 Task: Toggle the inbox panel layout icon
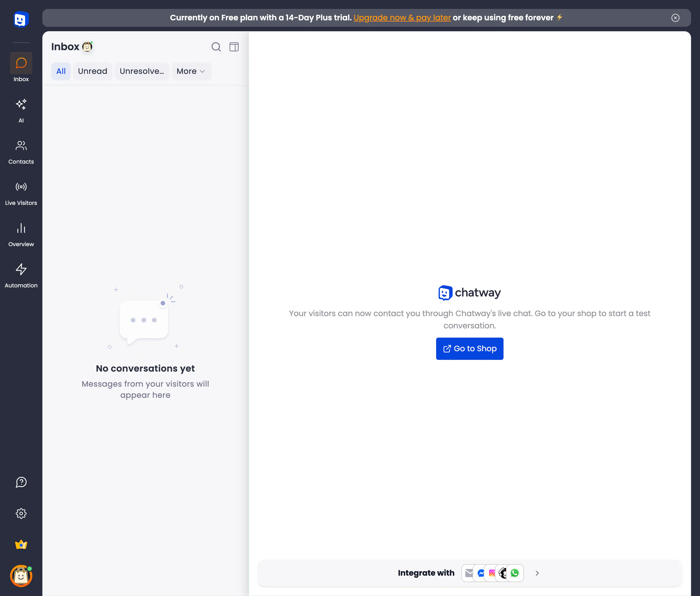[x=234, y=47]
